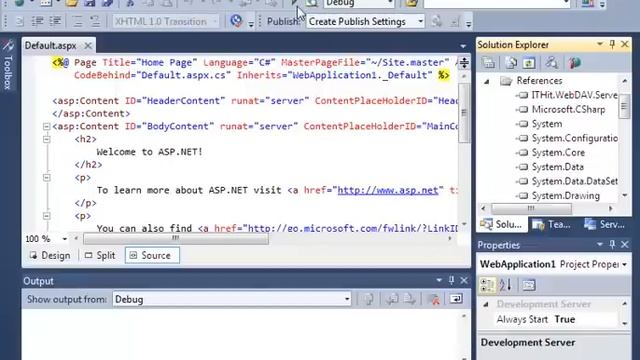Viewport: 640px width, 360px height.
Task: Switch to the Server Explorer tab
Action: point(605,224)
